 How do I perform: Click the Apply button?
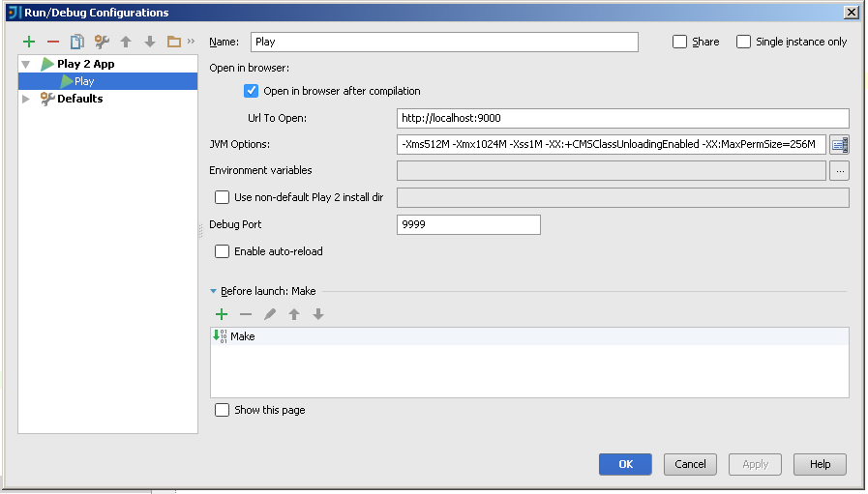point(755,464)
